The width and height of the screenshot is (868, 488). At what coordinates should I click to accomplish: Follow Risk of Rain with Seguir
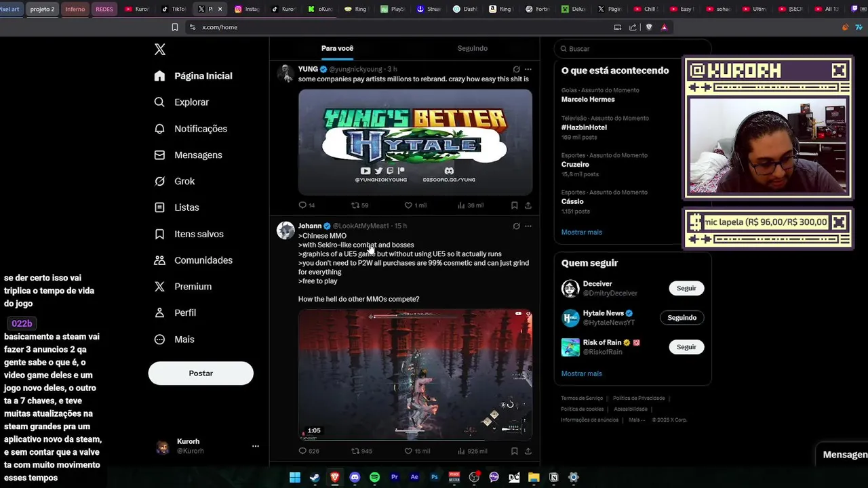tap(686, 347)
